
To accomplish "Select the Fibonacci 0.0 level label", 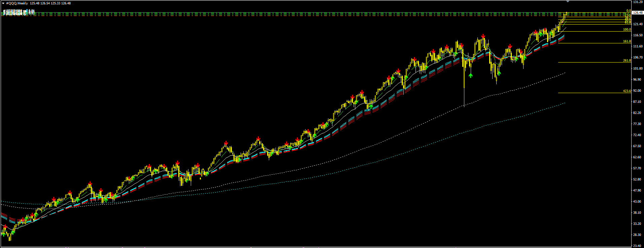I will [628, 11].
